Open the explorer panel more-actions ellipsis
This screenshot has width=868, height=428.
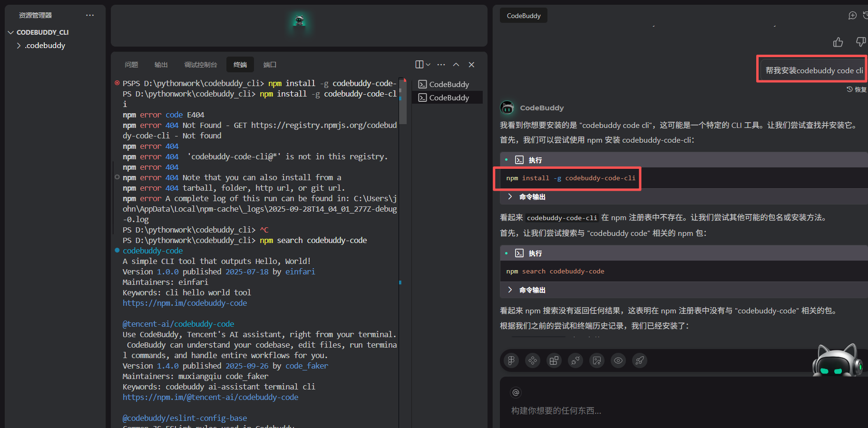(x=90, y=15)
